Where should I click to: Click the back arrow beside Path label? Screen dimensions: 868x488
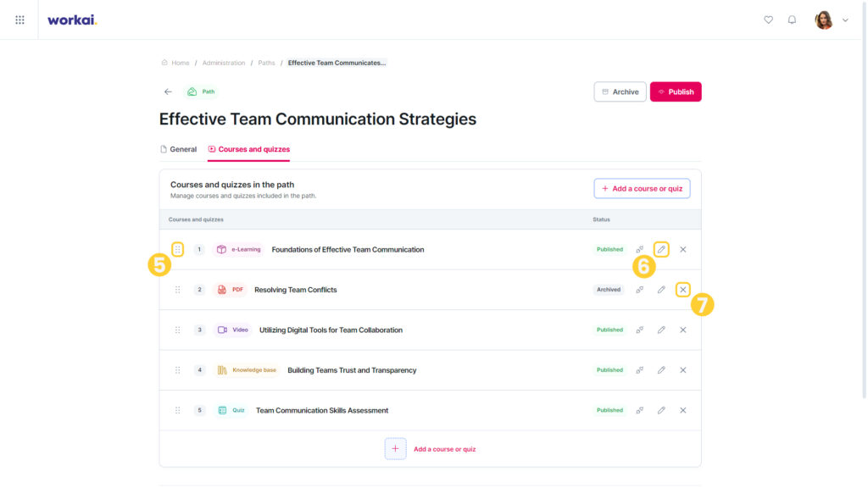(168, 91)
